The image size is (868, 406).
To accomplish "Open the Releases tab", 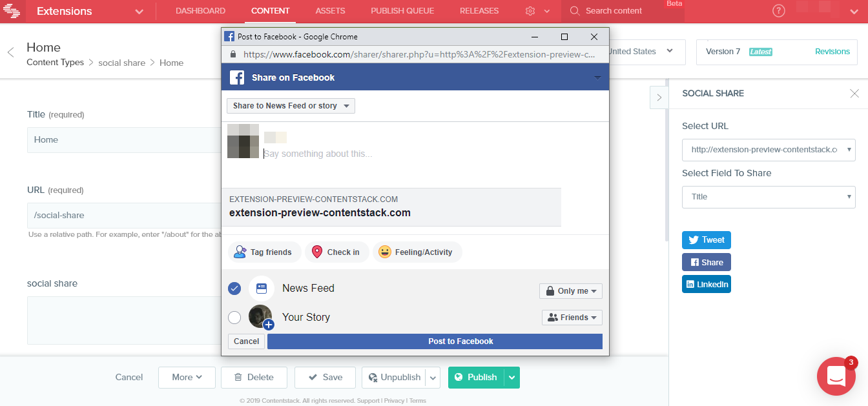I will (x=479, y=11).
